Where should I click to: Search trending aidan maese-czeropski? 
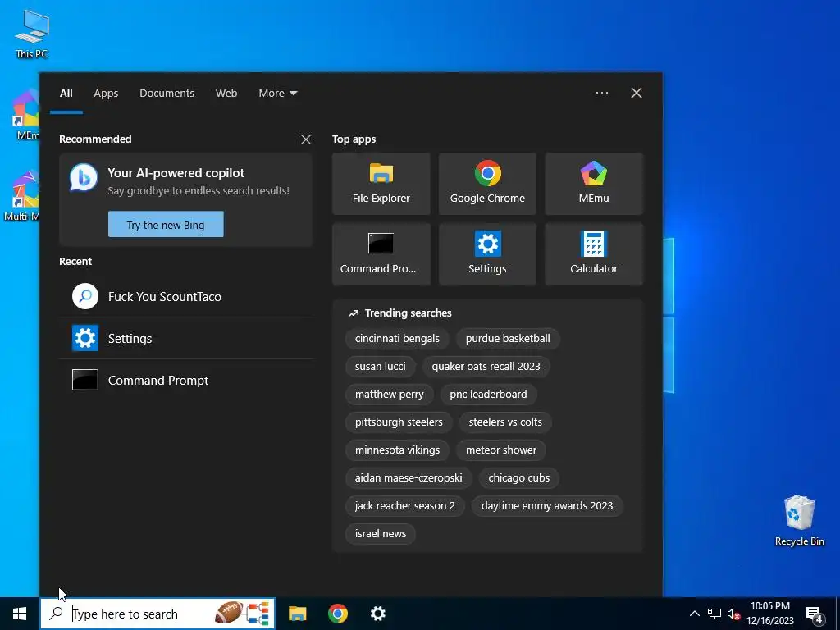click(x=409, y=478)
